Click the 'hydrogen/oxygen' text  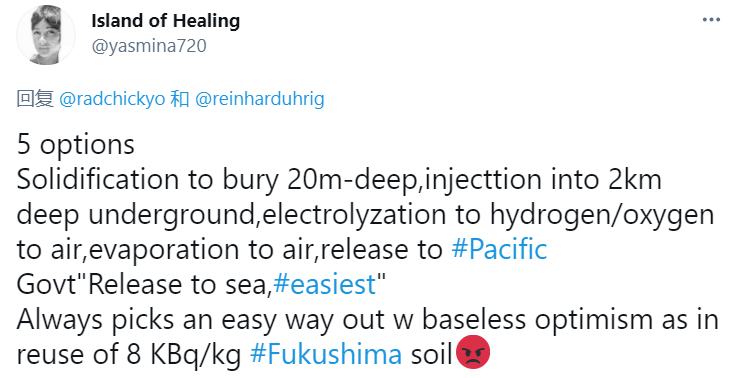coord(602,214)
